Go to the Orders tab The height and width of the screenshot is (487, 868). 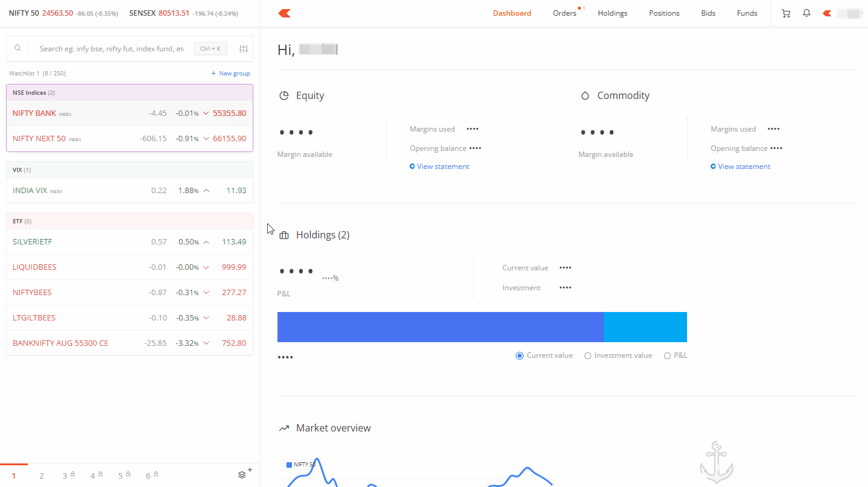[565, 13]
